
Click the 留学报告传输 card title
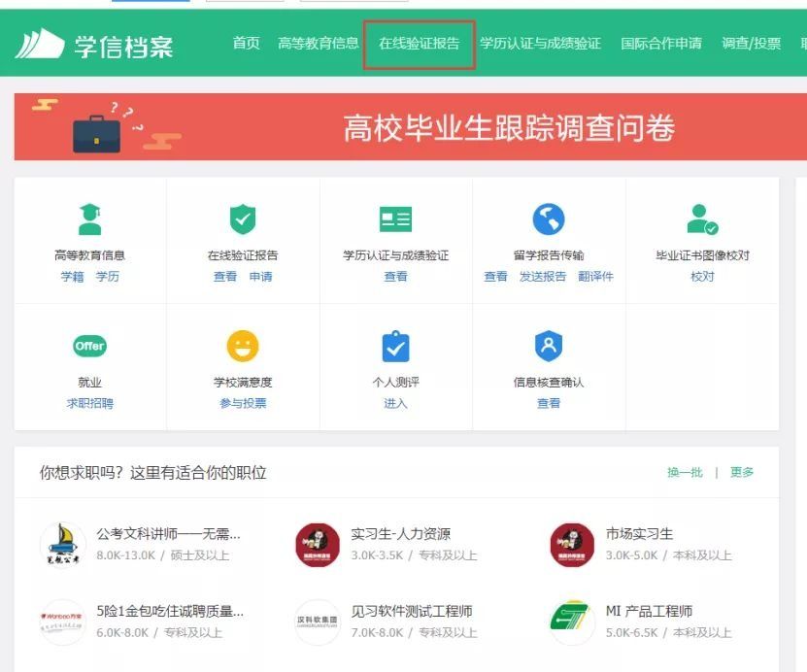click(548, 255)
